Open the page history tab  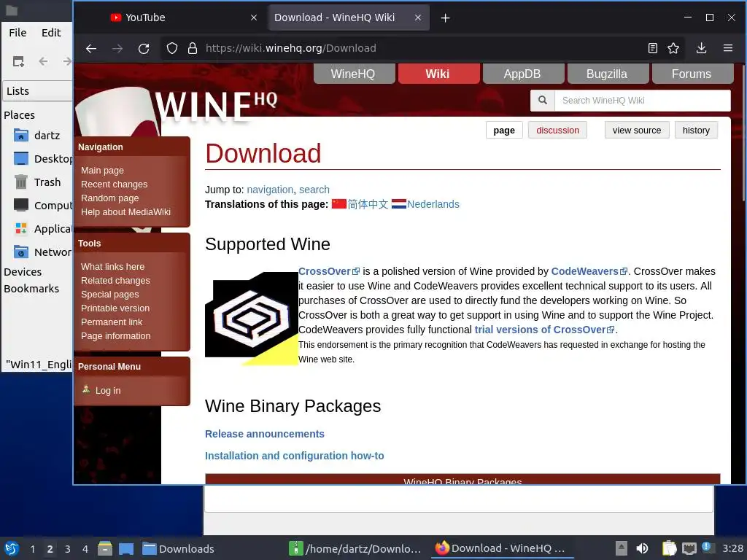696,130
